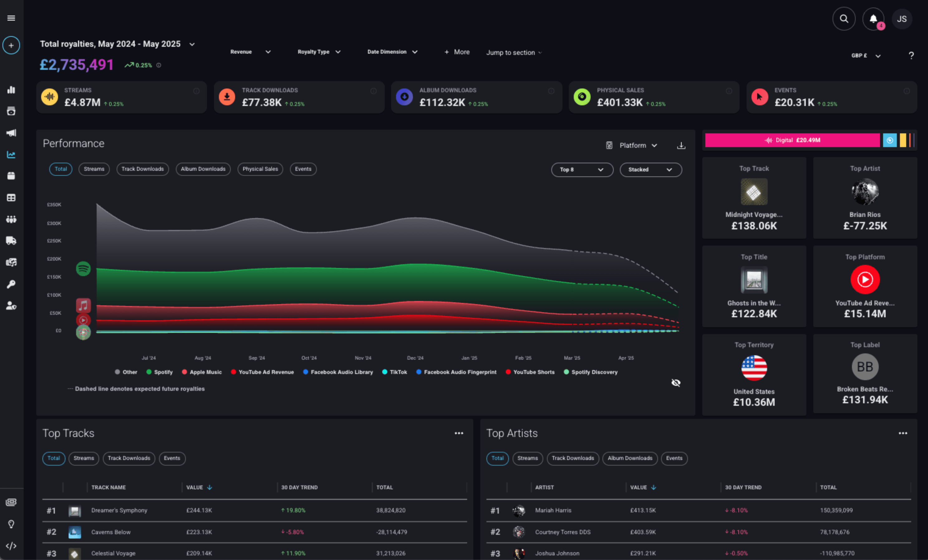Click the yellow segment in revenue bar

903,140
